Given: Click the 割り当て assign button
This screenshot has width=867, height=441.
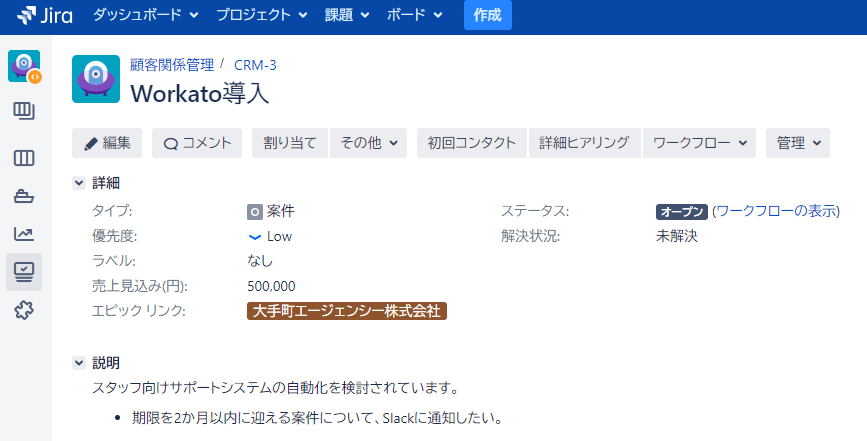Looking at the screenshot, I should [x=290, y=143].
